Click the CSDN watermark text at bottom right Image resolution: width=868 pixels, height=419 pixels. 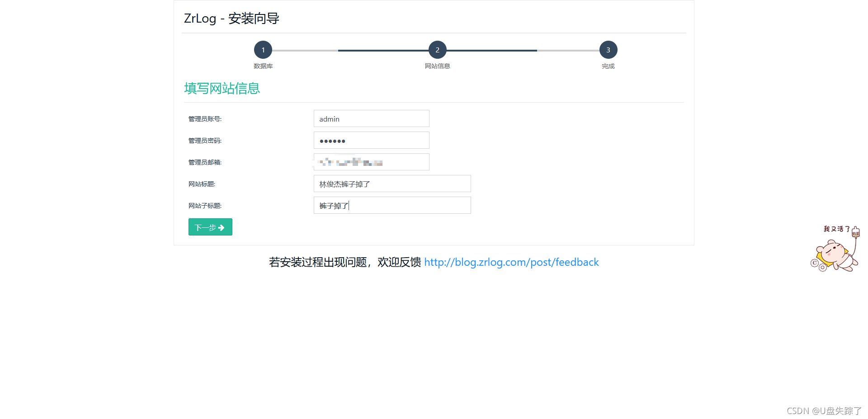click(x=823, y=410)
